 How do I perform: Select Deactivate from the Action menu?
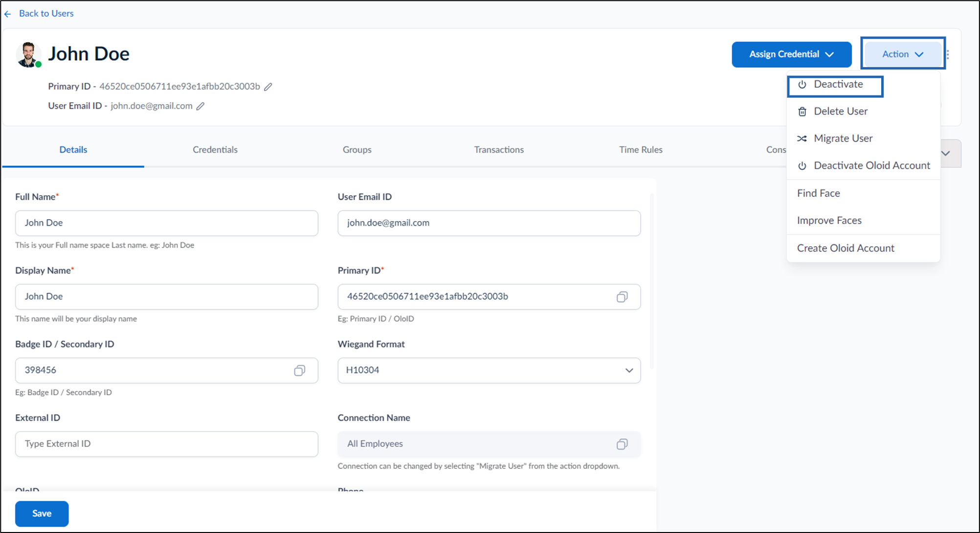tap(835, 85)
